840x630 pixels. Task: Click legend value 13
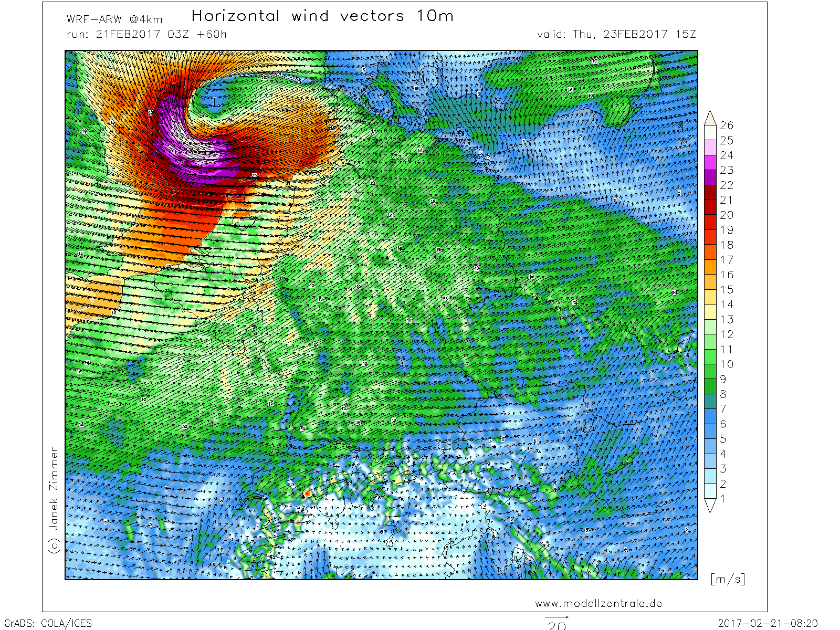coord(727,319)
